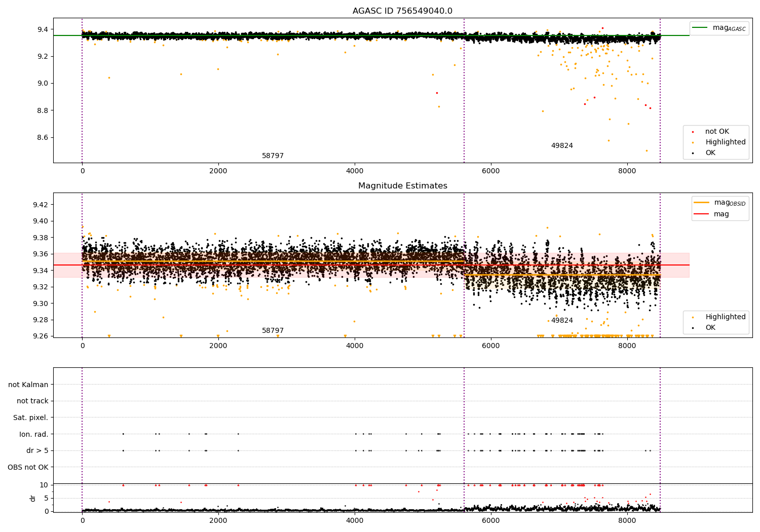Image resolution: width=760 pixels, height=532 pixels.
Task: Click 2000 x-axis tick under Magnitude Estimates plot
Action: 218,346
